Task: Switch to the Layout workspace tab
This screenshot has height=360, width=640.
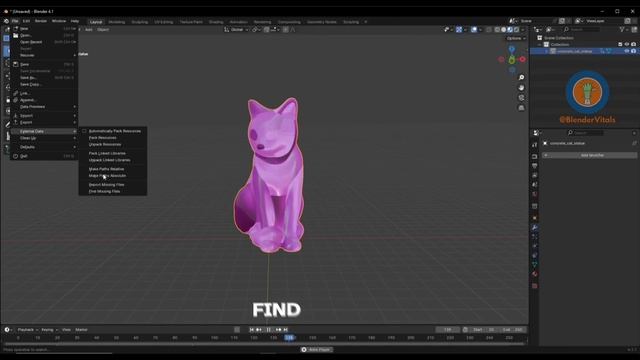Action: [96, 22]
